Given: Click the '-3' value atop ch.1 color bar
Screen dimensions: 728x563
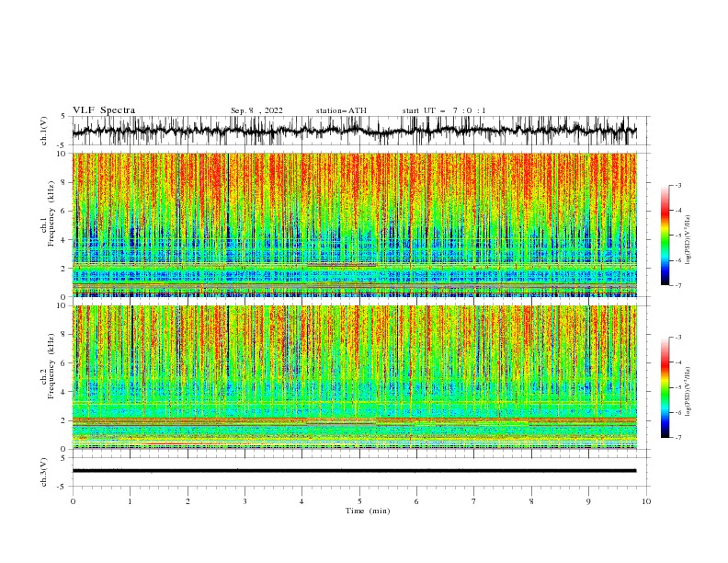Looking at the screenshot, I should point(677,185).
